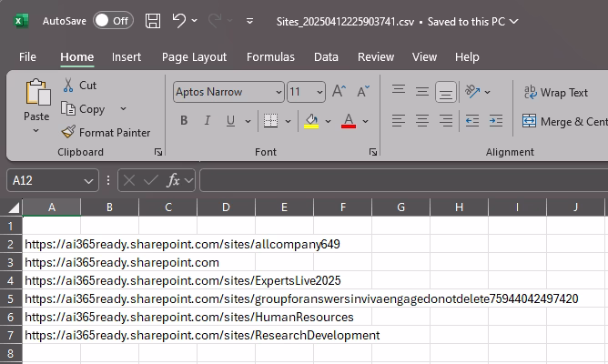608x364 pixels.
Task: Select the ExpertsLive2025 URL cell
Action: pyautogui.click(x=183, y=280)
